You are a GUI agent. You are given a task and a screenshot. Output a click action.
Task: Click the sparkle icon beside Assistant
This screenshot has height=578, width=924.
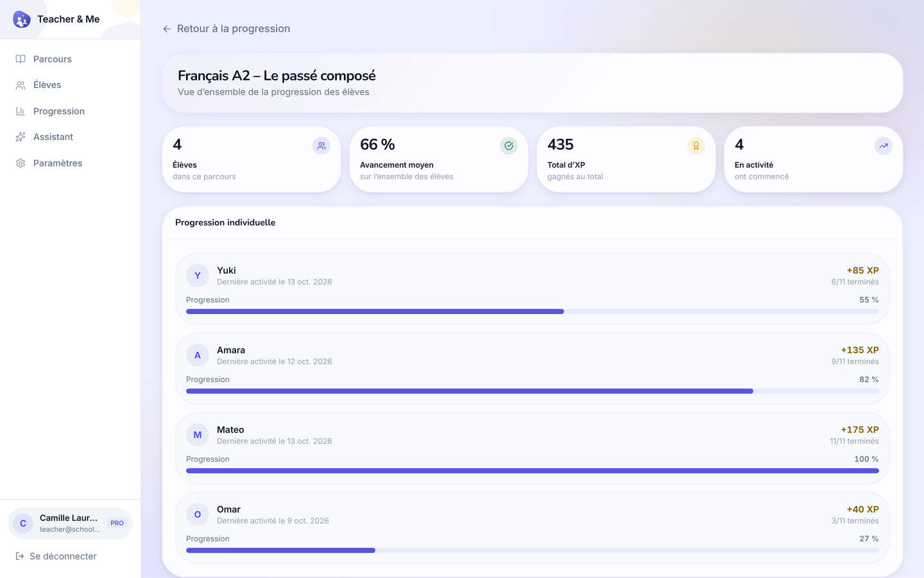[x=21, y=137]
